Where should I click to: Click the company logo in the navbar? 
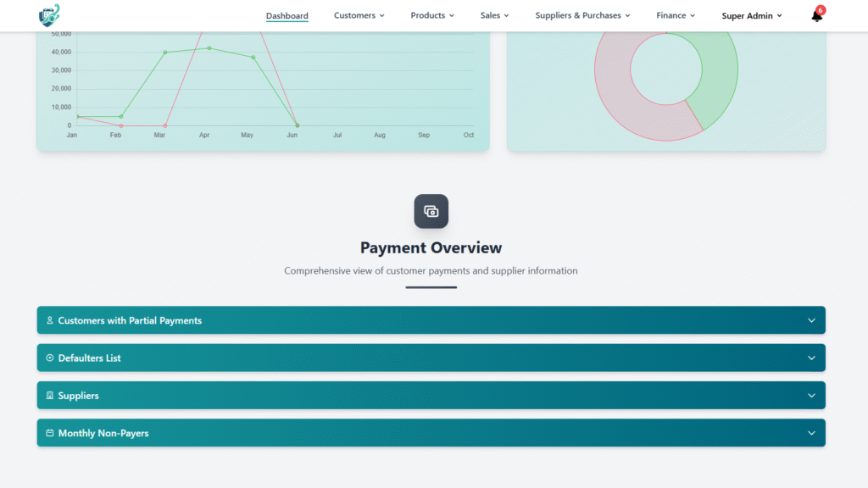[x=49, y=15]
